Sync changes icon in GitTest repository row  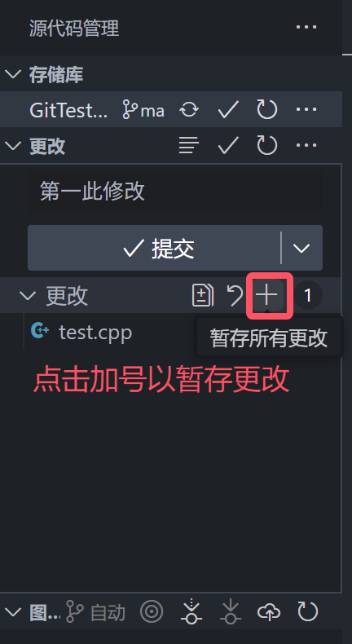click(189, 110)
